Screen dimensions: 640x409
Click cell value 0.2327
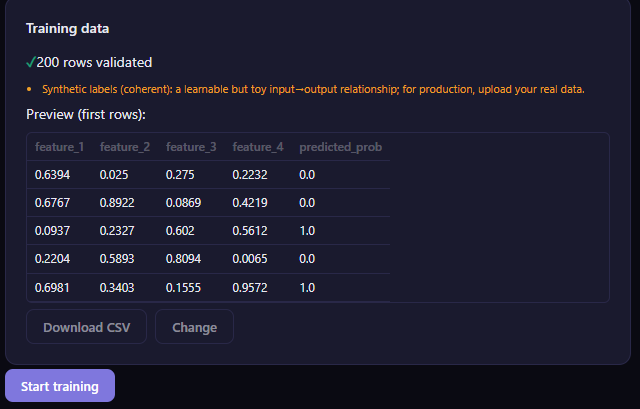pyautogui.click(x=117, y=231)
